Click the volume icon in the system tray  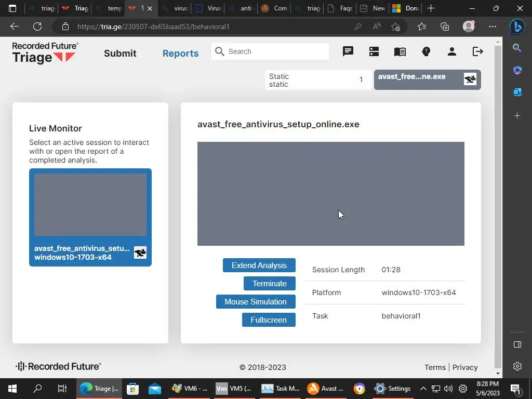(x=448, y=389)
